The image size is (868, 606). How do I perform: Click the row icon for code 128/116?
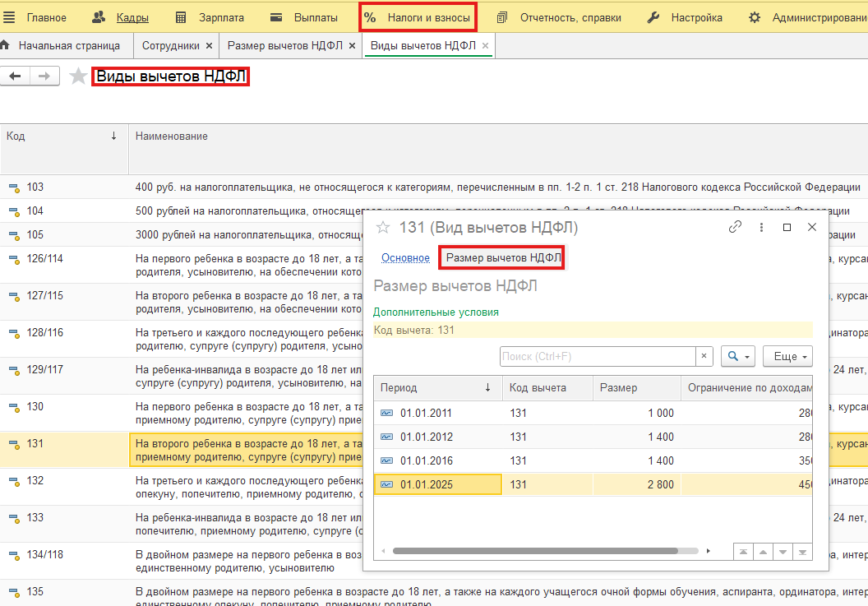tap(14, 334)
